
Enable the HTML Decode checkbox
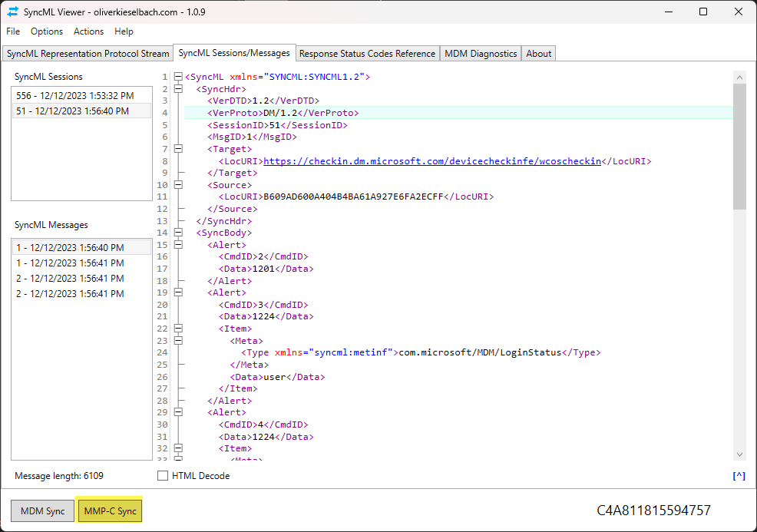[162, 475]
